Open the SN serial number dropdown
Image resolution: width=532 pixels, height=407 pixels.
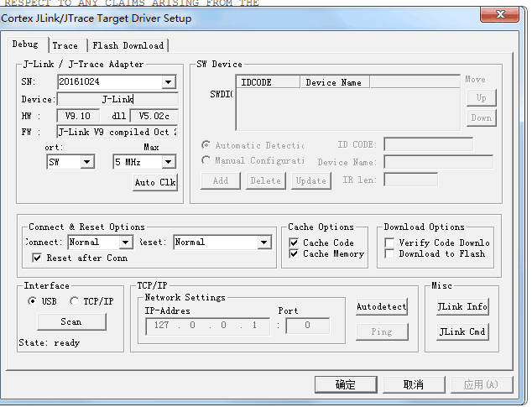point(169,81)
